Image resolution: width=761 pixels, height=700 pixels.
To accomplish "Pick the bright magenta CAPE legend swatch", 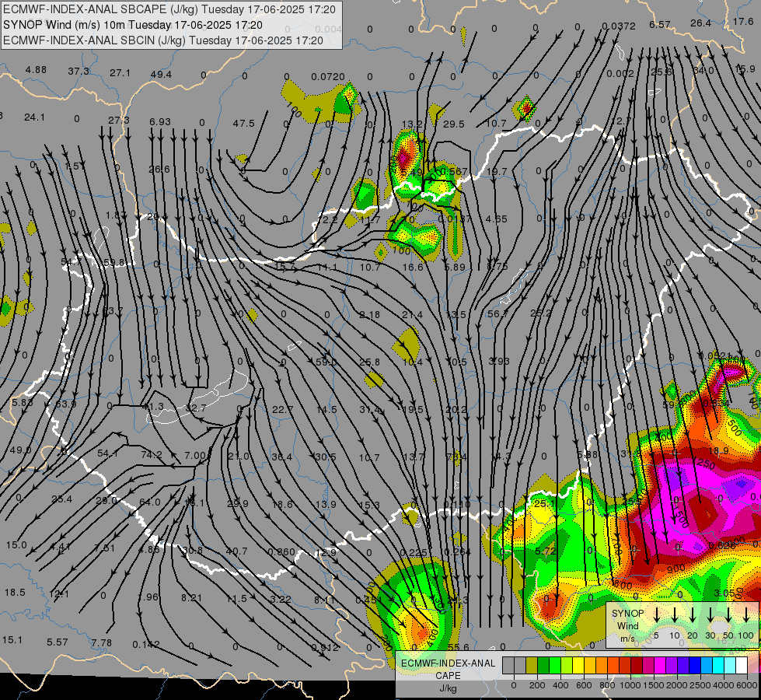I will pos(660,666).
